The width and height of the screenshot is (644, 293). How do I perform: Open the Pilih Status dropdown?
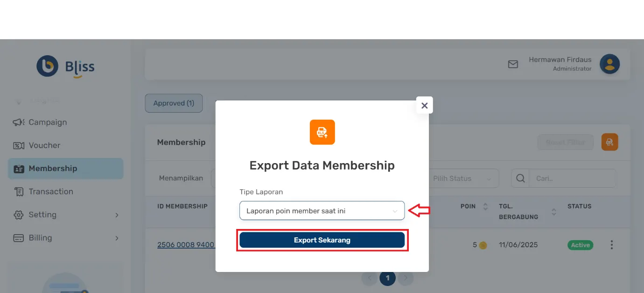coord(462,178)
